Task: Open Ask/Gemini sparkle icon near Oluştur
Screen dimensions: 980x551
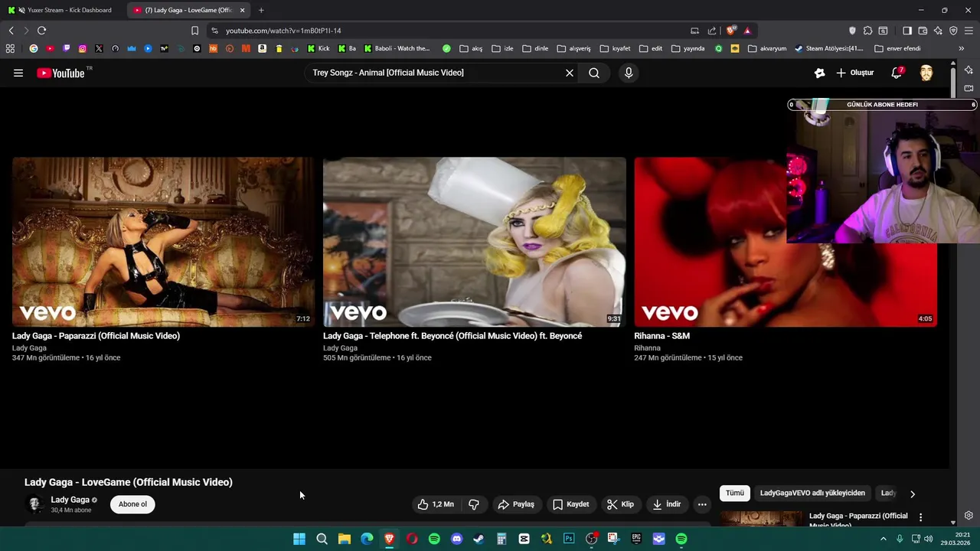Action: tap(820, 73)
